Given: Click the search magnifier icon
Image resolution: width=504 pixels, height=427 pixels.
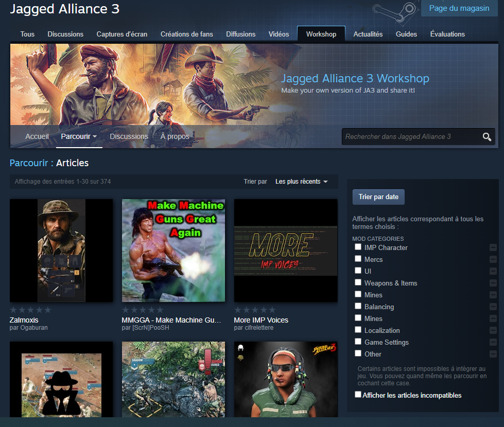Looking at the screenshot, I should point(486,137).
